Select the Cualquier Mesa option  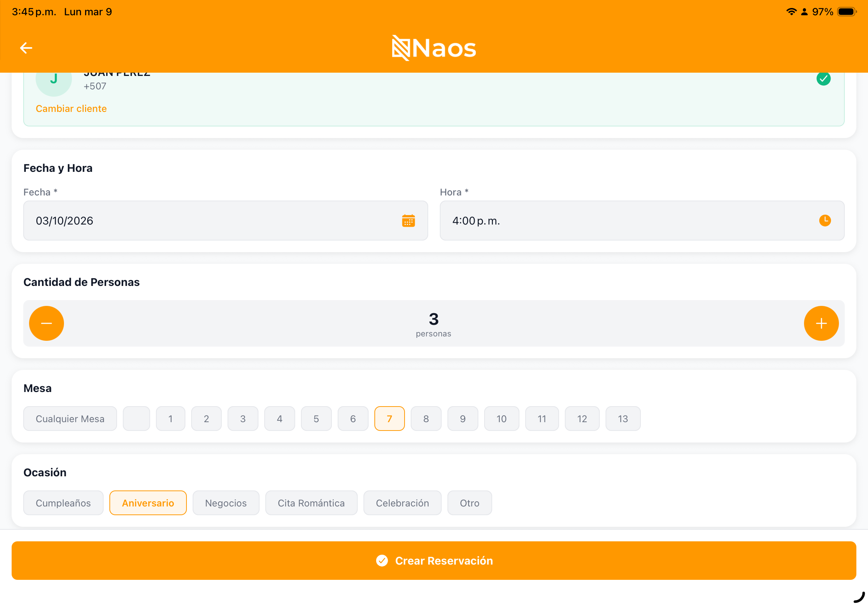pos(70,419)
